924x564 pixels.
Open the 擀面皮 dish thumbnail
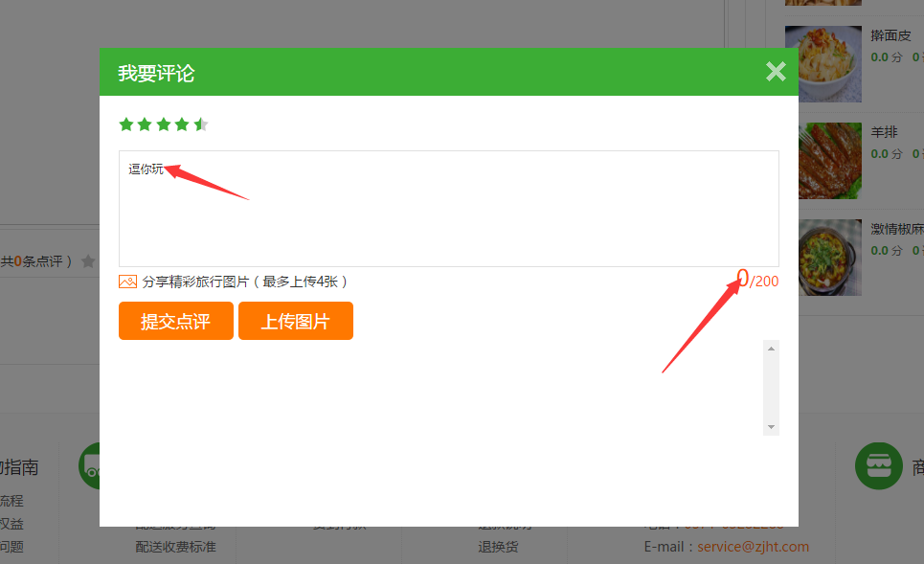[x=823, y=63]
